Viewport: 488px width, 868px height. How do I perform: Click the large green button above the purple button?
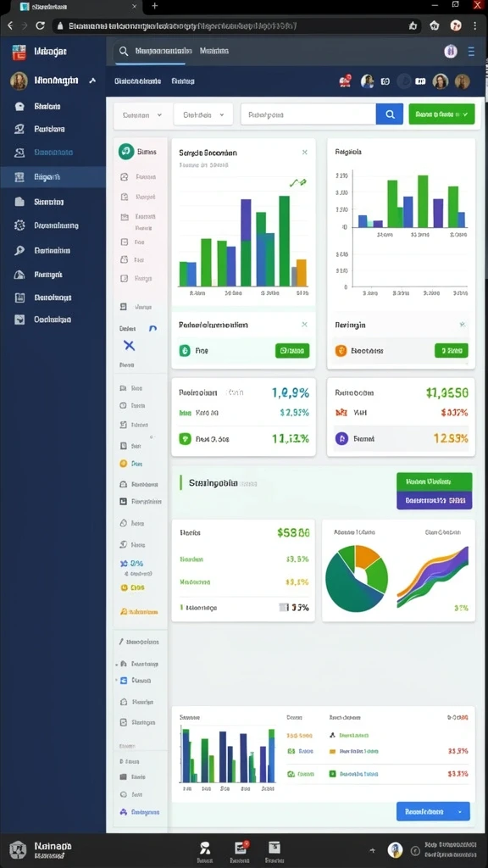coord(435,481)
